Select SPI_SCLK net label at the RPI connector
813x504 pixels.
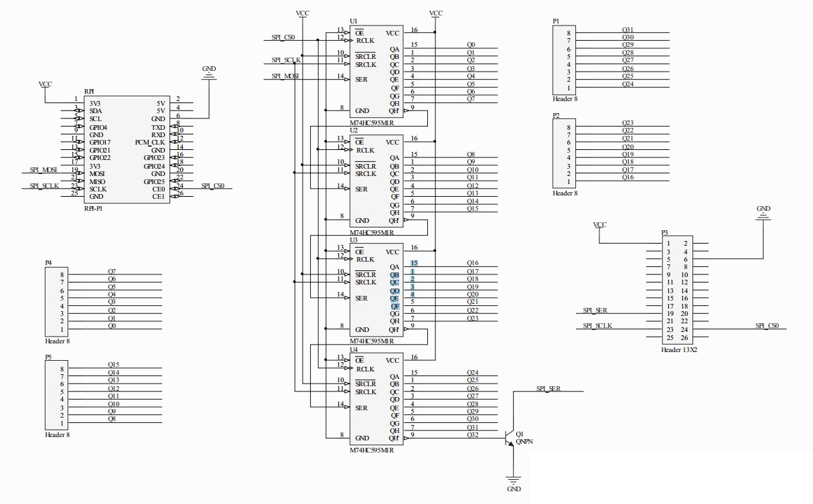(44, 185)
